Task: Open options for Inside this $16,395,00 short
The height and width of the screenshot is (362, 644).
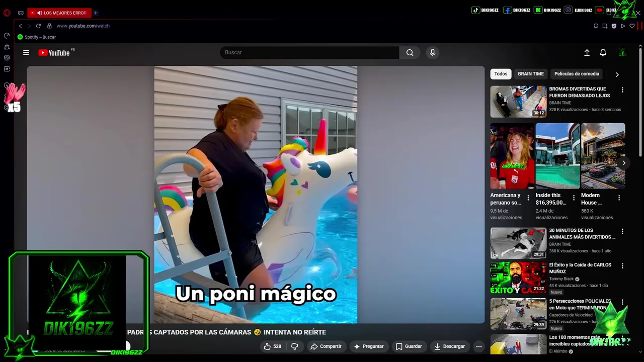Action: [574, 198]
